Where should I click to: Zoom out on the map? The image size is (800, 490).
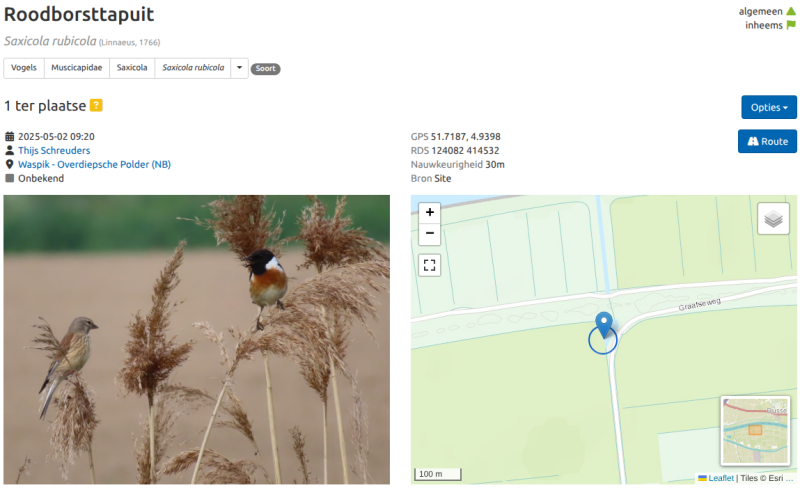click(x=430, y=233)
